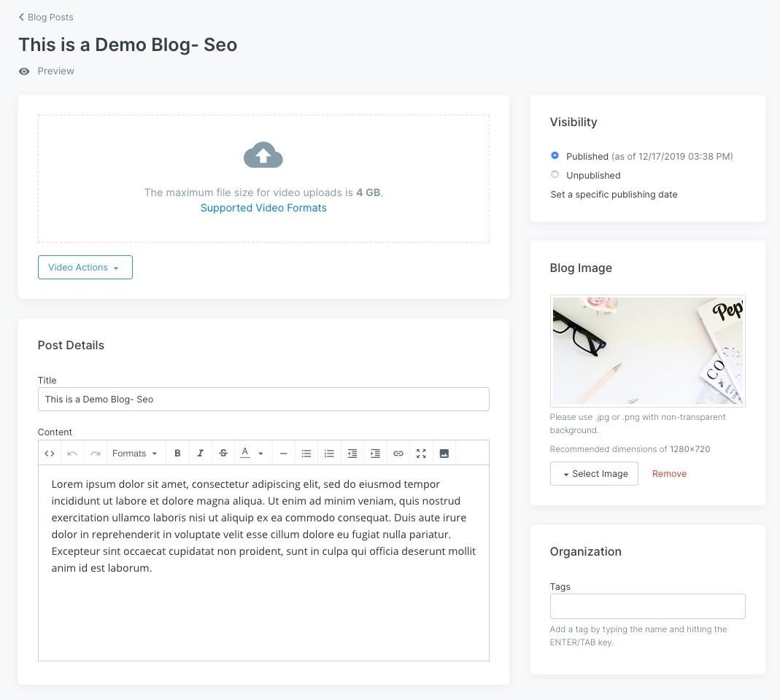Click the insert link icon
This screenshot has height=700, width=780.
[x=398, y=454]
